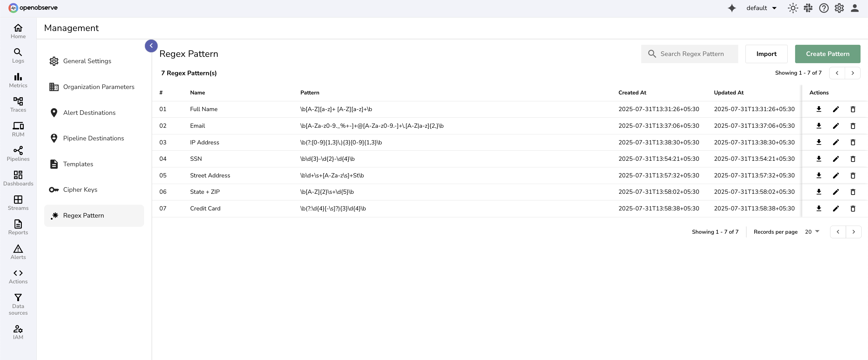Viewport: 868px width, 360px height.
Task: Edit the Credit Card pattern
Action: [x=836, y=209]
